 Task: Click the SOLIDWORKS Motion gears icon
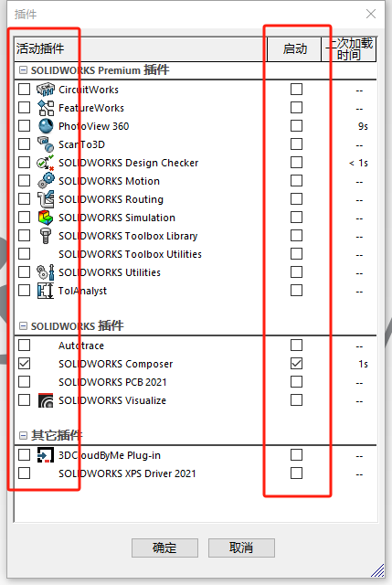click(46, 181)
